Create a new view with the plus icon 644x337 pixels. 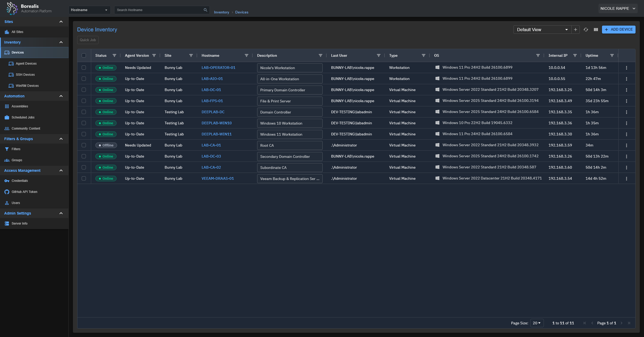pyautogui.click(x=575, y=30)
